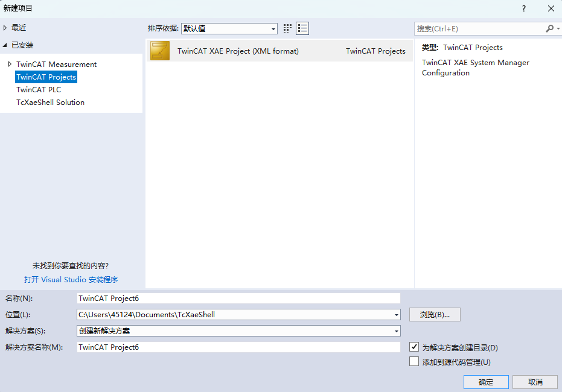Select TwinCAT XAE Project (XML format) template
Screen dimensions: 562x392
pos(279,51)
